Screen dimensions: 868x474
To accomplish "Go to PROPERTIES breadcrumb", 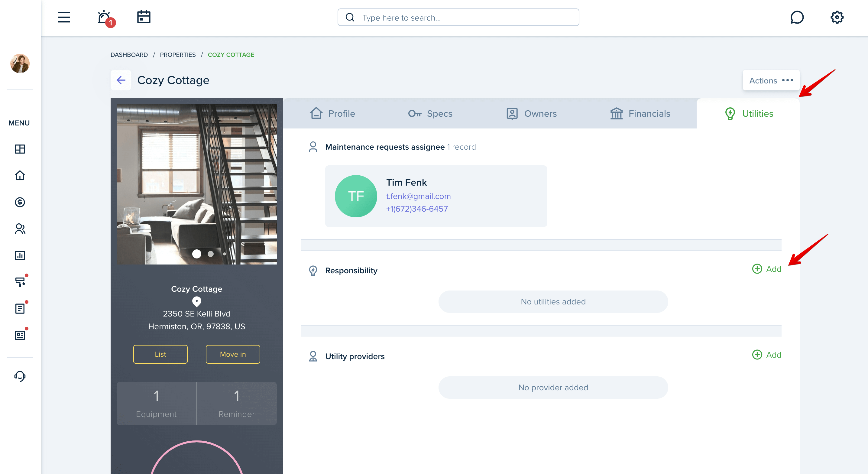I will pyautogui.click(x=178, y=55).
